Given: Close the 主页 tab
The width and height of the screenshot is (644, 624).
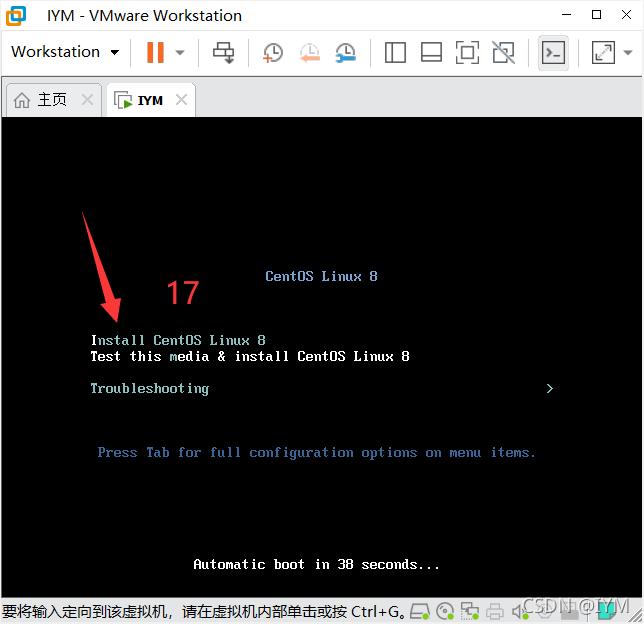Looking at the screenshot, I should [x=87, y=99].
